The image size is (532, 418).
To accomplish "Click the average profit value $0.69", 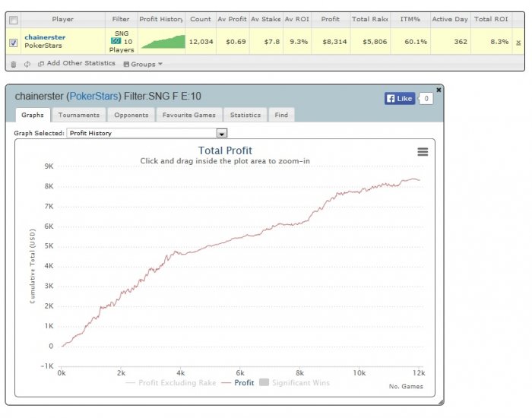I will pyautogui.click(x=236, y=42).
